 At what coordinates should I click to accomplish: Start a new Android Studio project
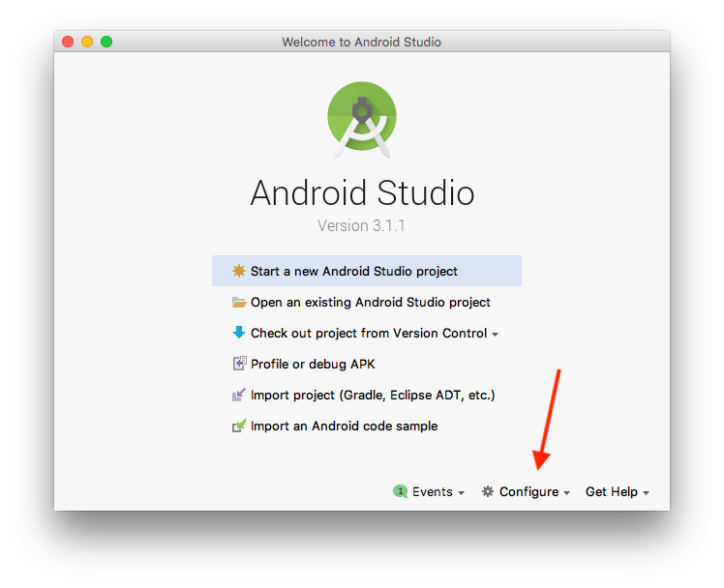pyautogui.click(x=367, y=271)
